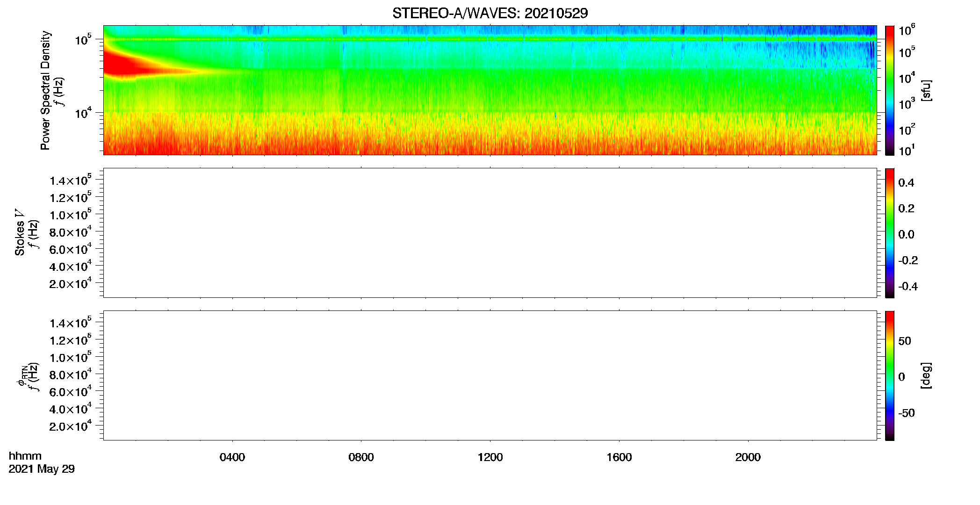The width and height of the screenshot is (980, 505).
Task: Click the Stokes V axis label
Action: coord(20,232)
